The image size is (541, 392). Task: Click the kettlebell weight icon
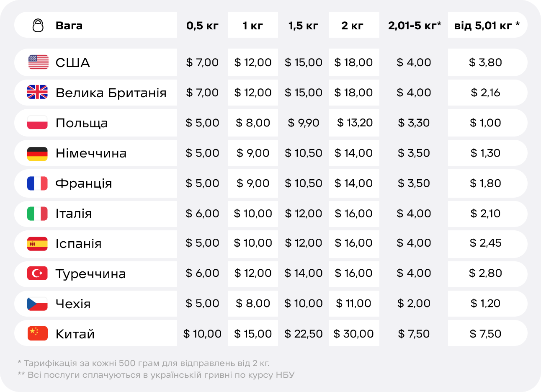(38, 26)
